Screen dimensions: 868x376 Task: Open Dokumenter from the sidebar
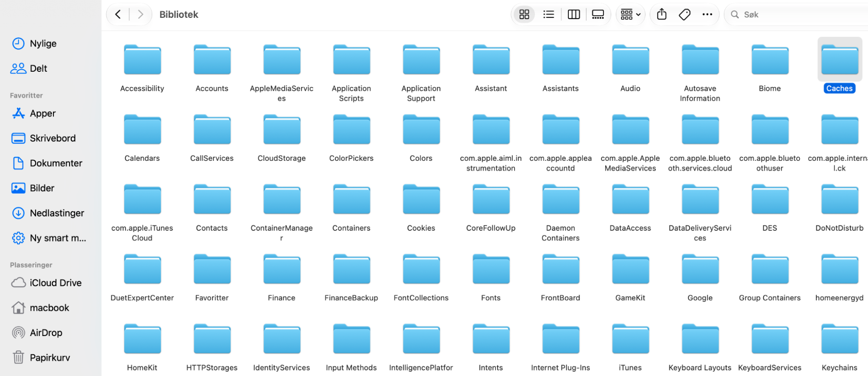click(51, 163)
